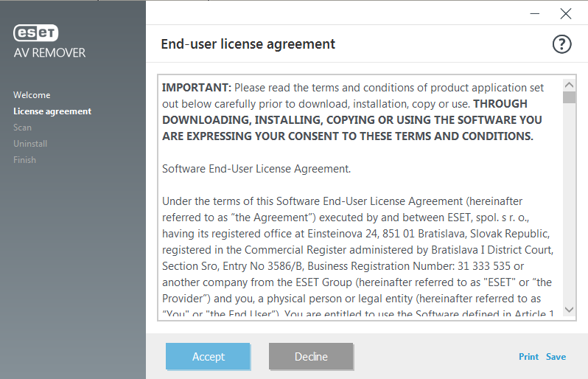Click the AV REMOVER product title
Viewport: 588px width, 379px height.
(x=49, y=53)
